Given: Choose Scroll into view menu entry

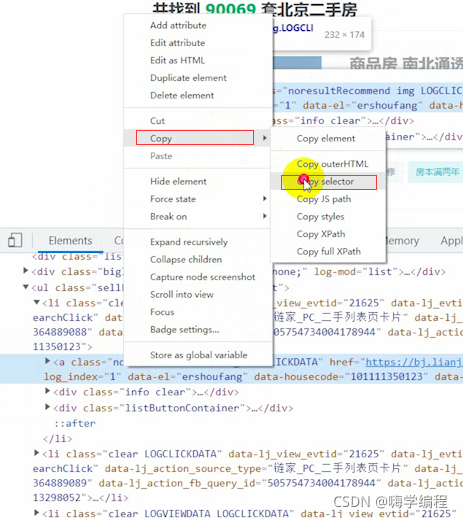Looking at the screenshot, I should pos(182,294).
